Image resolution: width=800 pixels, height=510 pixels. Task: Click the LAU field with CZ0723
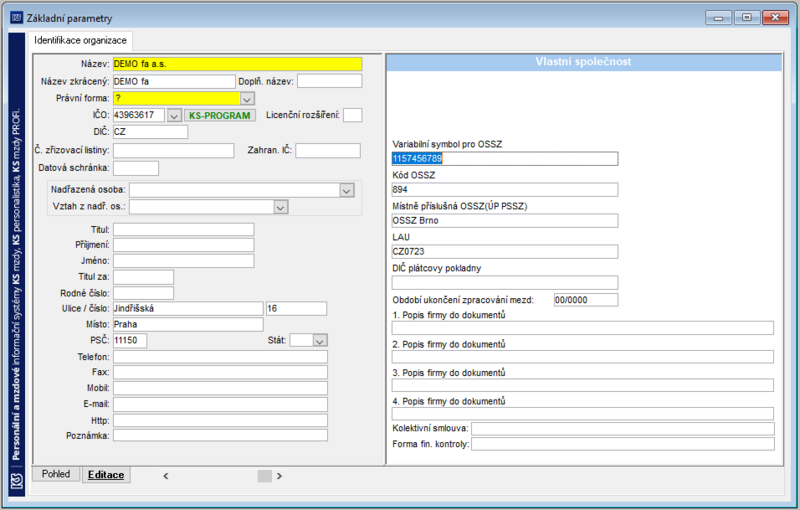coord(505,252)
